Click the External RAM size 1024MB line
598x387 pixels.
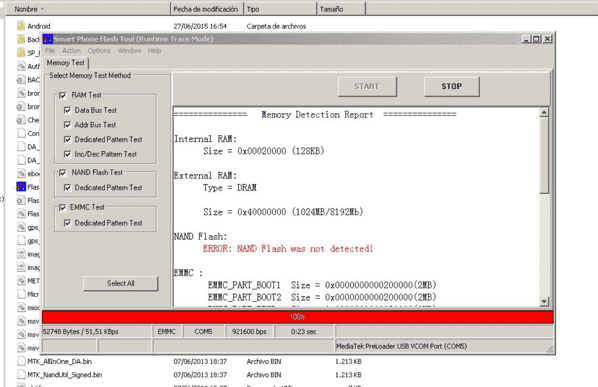click(x=283, y=212)
